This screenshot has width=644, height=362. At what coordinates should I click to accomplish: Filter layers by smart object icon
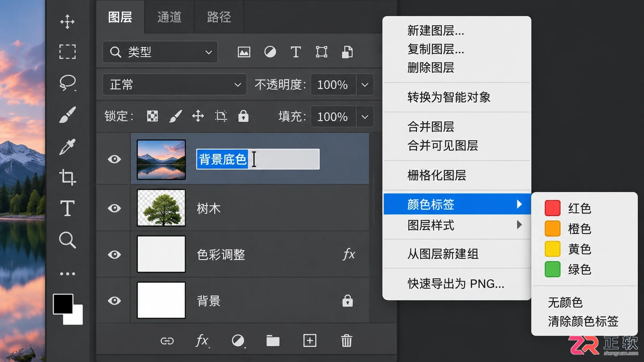pyautogui.click(x=347, y=52)
